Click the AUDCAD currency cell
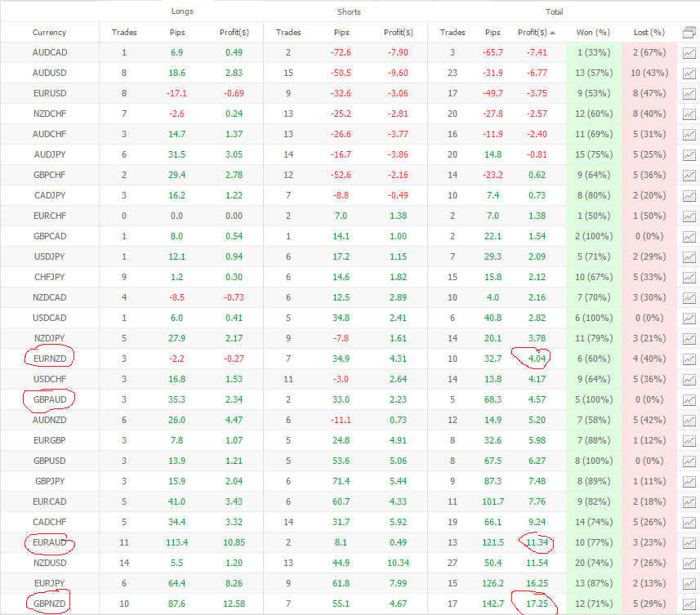Screen dimensions: 700x615 coord(50,52)
